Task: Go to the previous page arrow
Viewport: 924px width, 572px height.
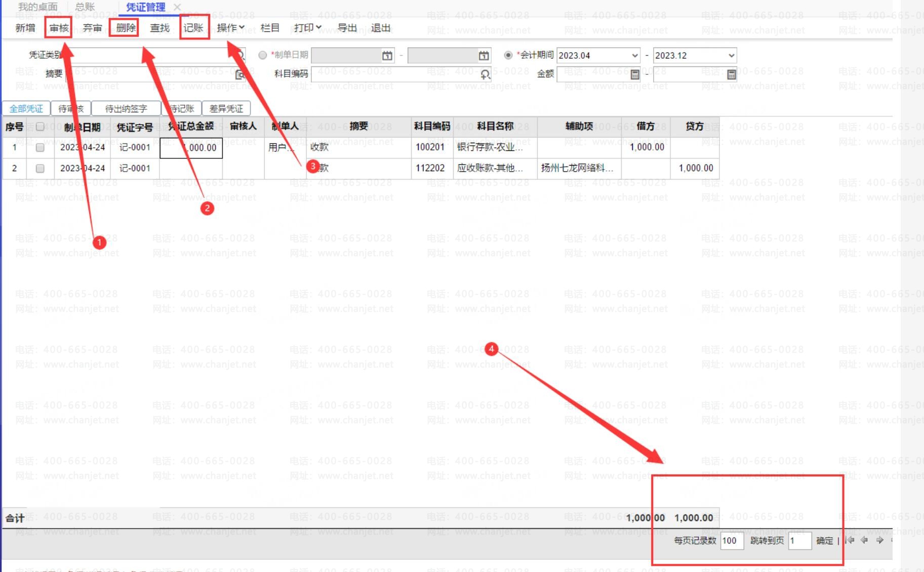Action: [864, 540]
